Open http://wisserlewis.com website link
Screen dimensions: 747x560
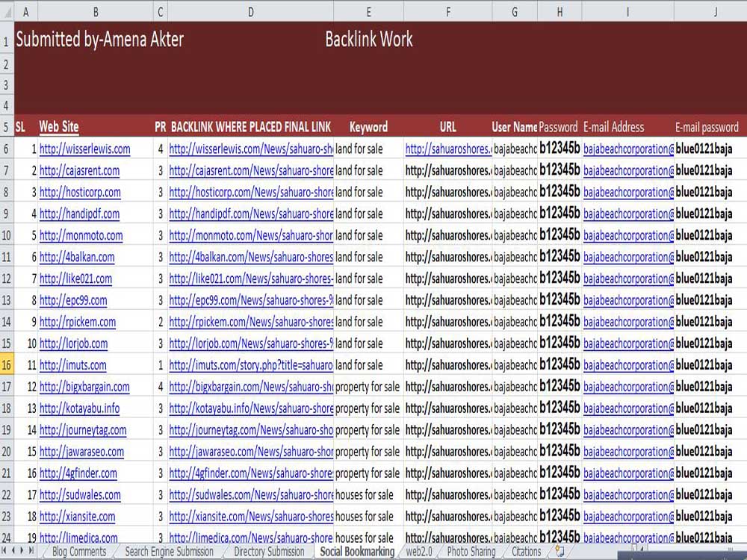85,149
